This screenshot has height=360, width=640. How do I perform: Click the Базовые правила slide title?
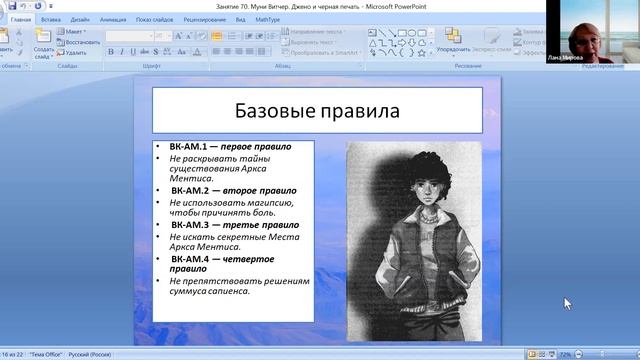(x=317, y=111)
